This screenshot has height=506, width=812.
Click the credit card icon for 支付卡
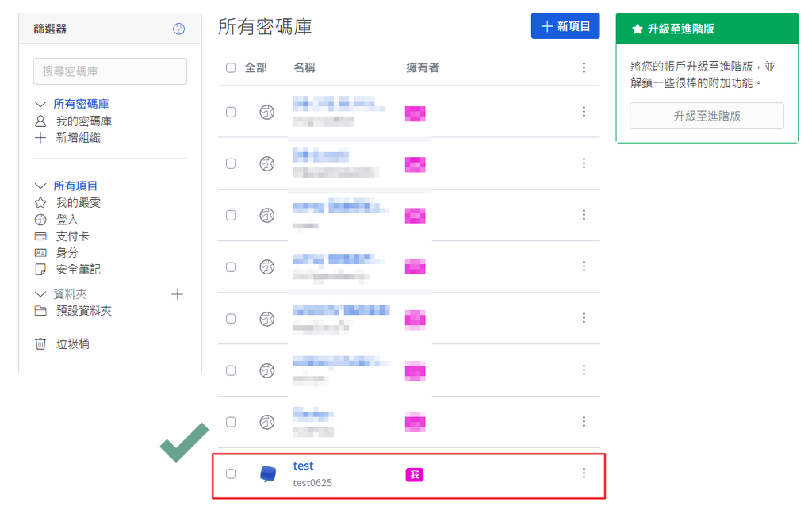click(40, 236)
